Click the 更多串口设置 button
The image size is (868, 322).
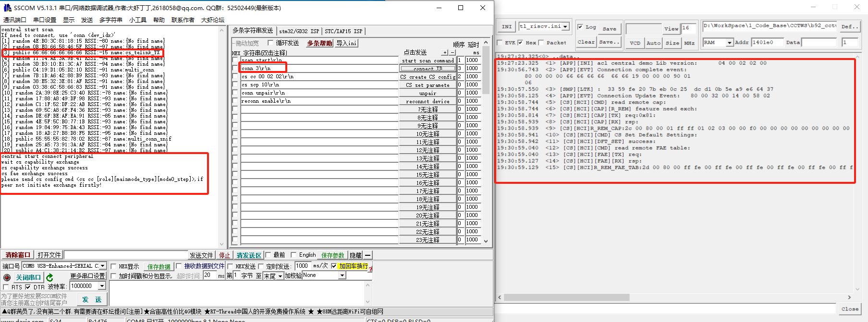87,276
